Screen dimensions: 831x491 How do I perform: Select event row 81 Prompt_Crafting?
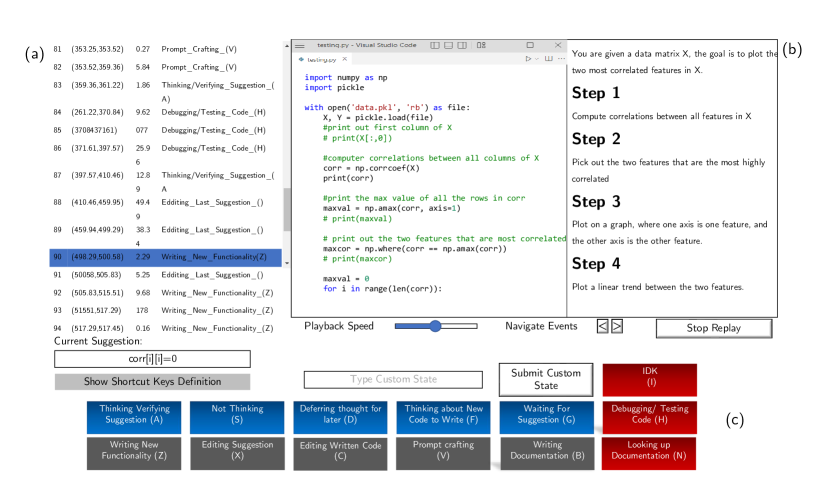pos(166,49)
